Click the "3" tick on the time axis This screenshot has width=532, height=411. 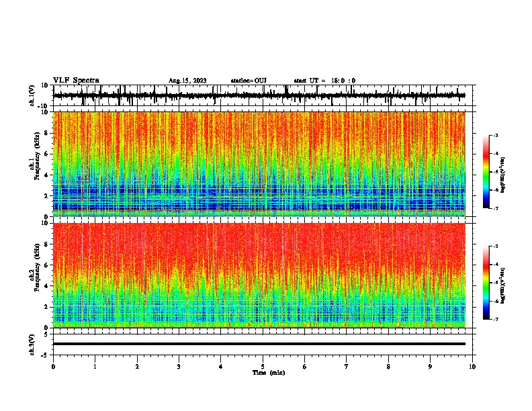(x=179, y=367)
